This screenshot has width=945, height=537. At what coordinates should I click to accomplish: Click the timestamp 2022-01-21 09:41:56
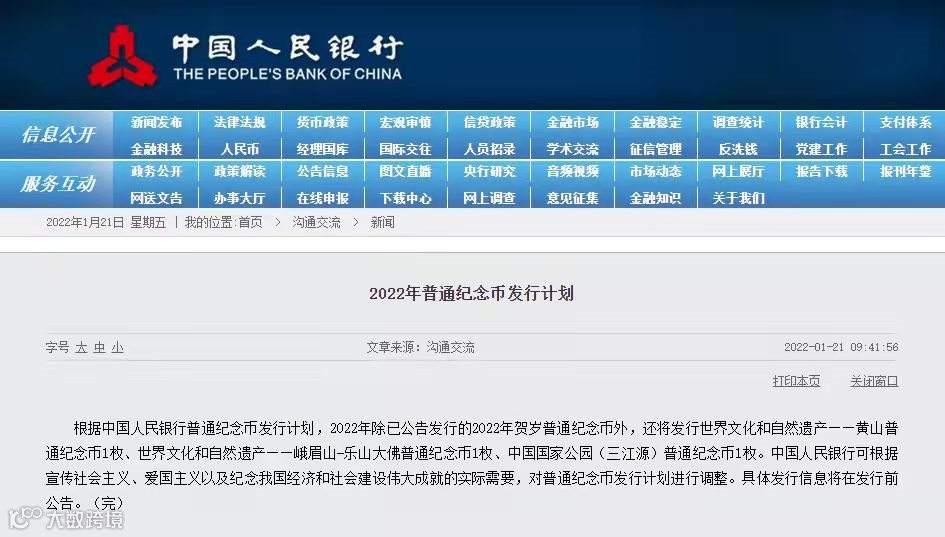point(841,347)
